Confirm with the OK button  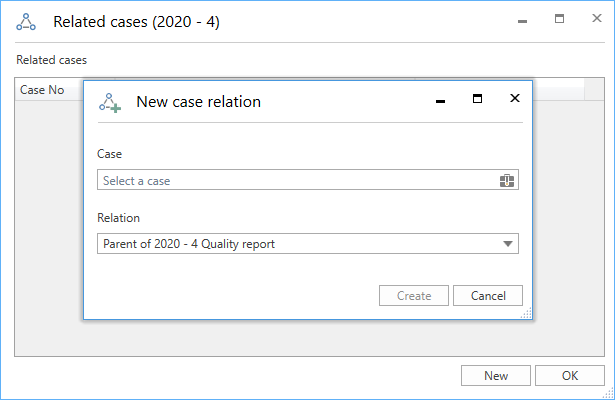point(569,376)
